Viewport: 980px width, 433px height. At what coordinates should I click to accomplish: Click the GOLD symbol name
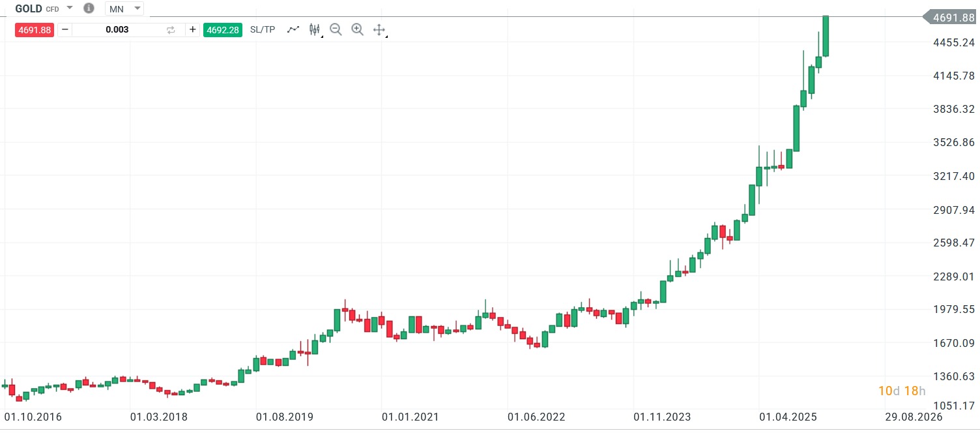tap(29, 8)
